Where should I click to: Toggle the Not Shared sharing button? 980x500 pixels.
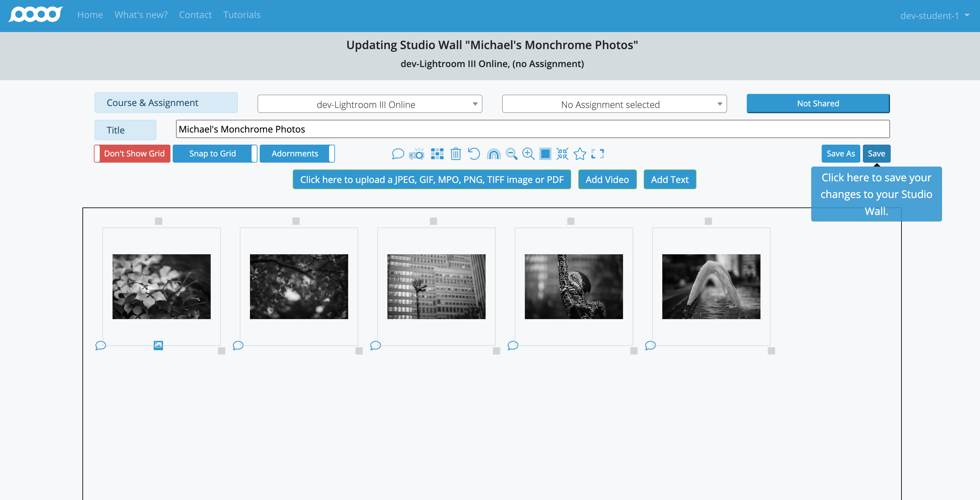[x=818, y=103]
